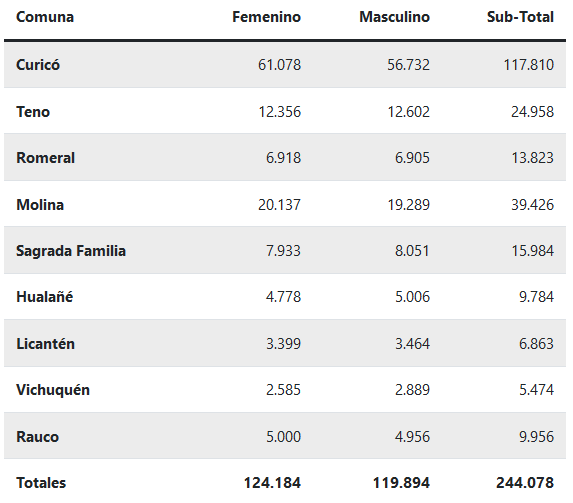Select the Vichuquén row label
Image resolution: width=573 pixels, height=503 pixels.
click(53, 390)
